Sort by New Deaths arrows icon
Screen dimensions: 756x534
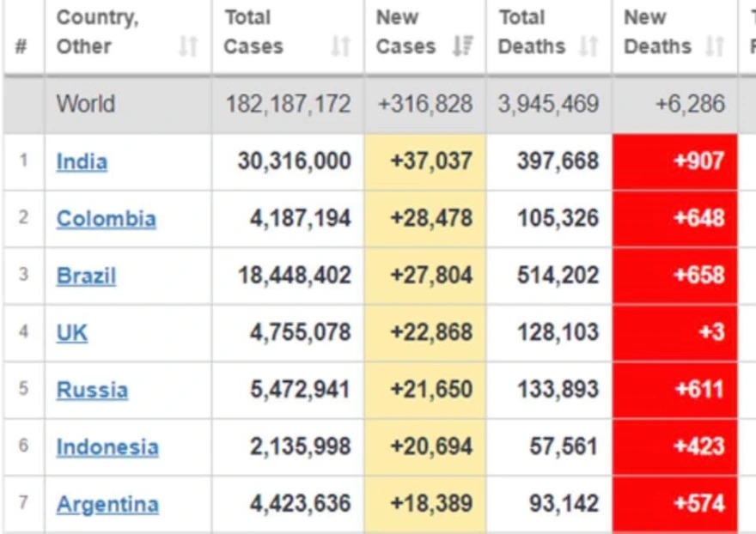point(715,46)
